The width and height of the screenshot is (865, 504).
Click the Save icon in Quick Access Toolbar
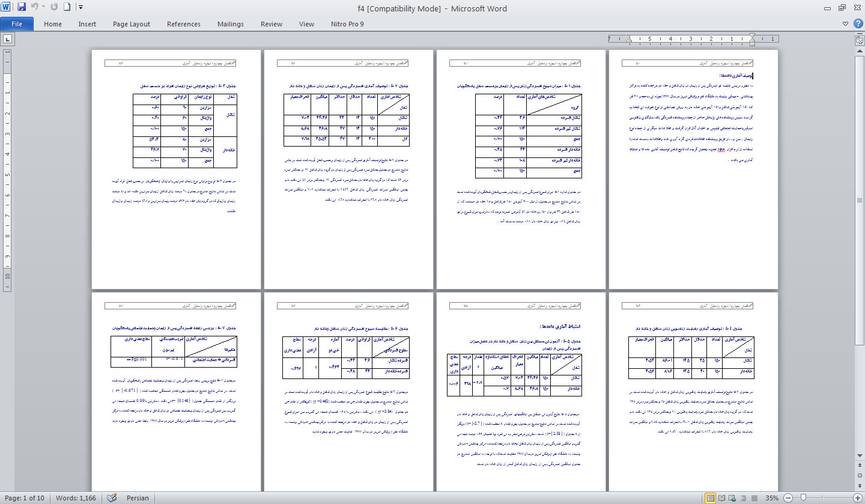coord(22,8)
